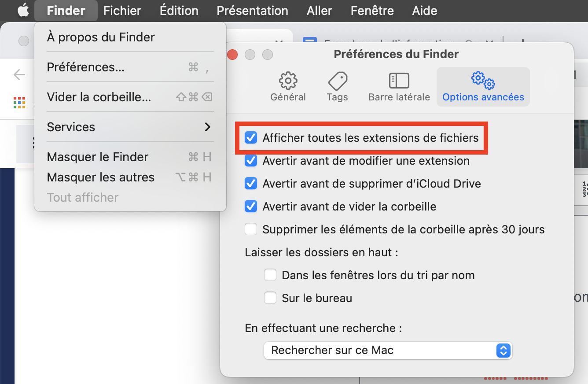Select the Général gear icon
Image resolution: width=588 pixels, height=384 pixels.
pyautogui.click(x=288, y=81)
